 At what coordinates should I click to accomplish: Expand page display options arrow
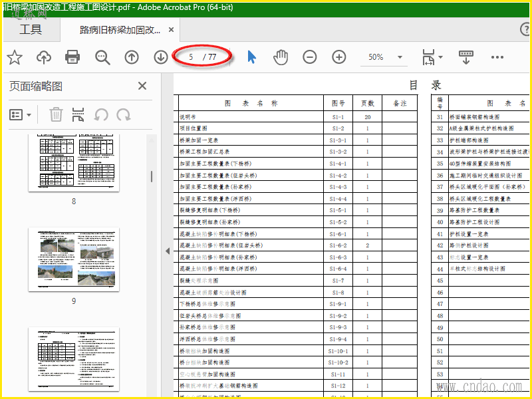point(440,57)
